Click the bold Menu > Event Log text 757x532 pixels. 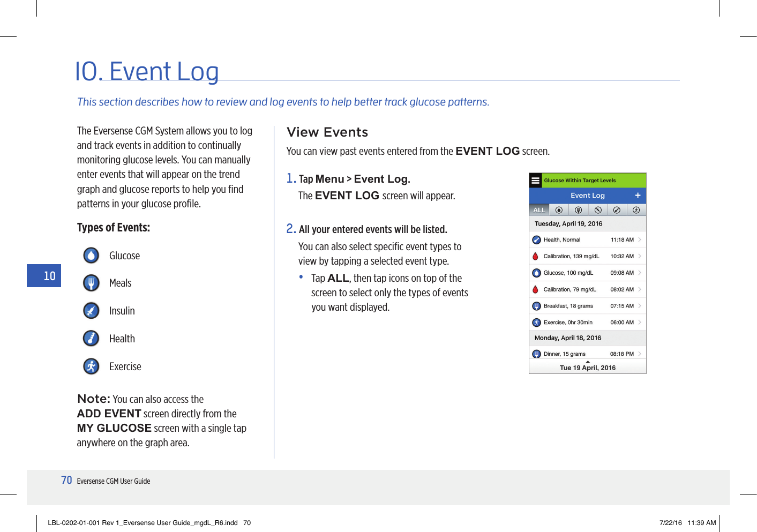[363, 179]
